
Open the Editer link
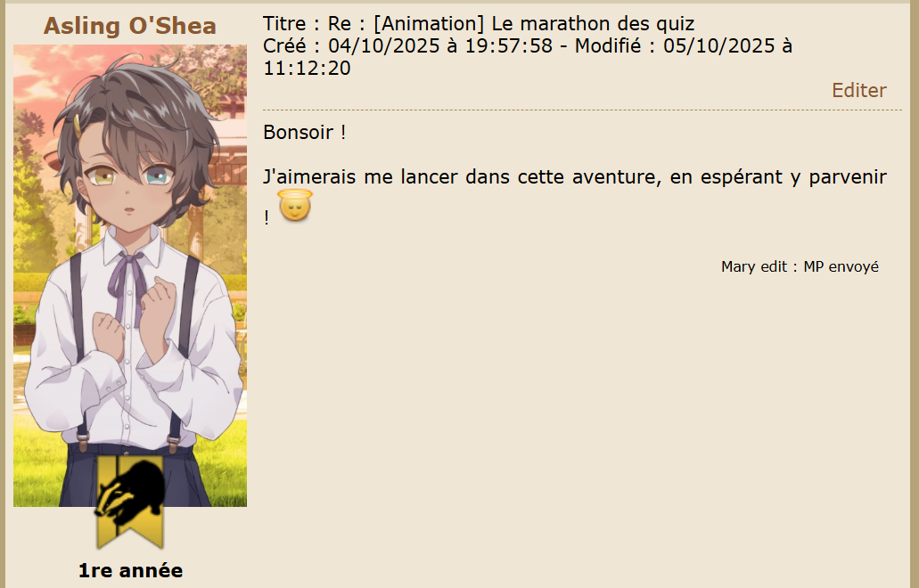click(858, 90)
